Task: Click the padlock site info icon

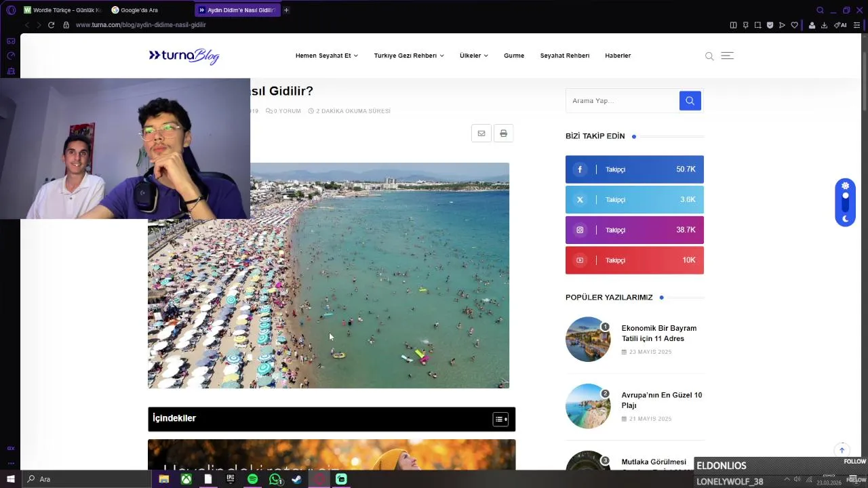Action: [66, 25]
